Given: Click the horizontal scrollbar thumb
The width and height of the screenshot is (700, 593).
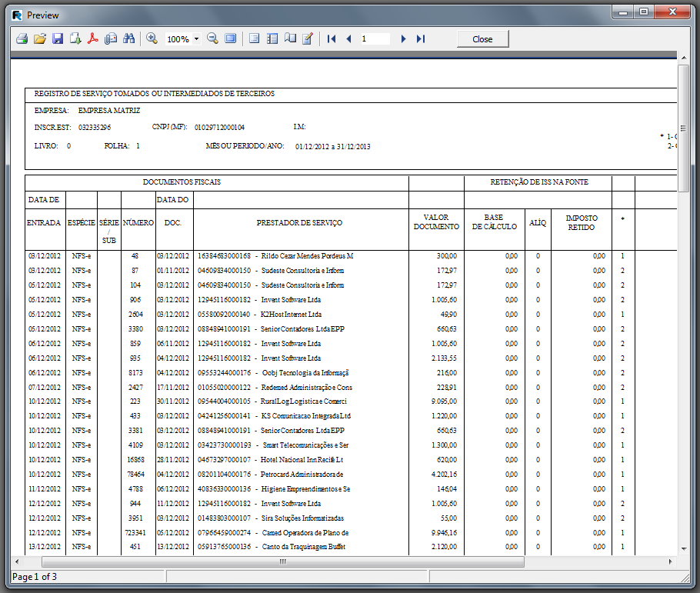Looking at the screenshot, I should [x=283, y=561].
